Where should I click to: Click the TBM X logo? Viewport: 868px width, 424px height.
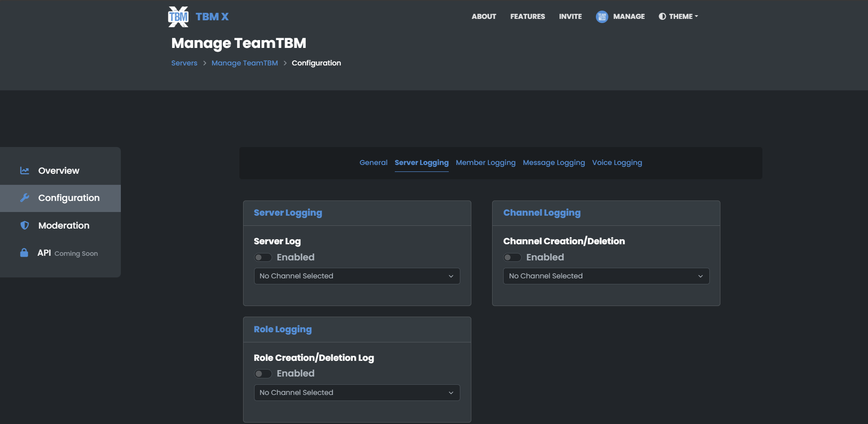179,16
